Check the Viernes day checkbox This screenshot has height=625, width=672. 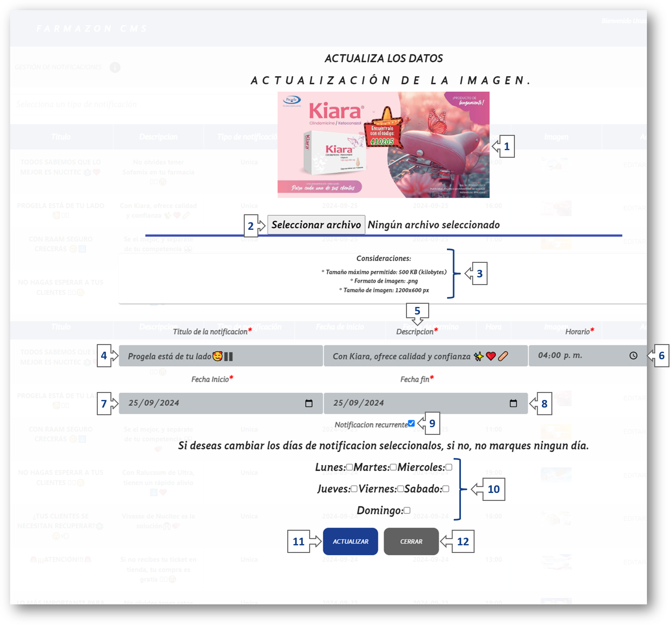point(400,489)
